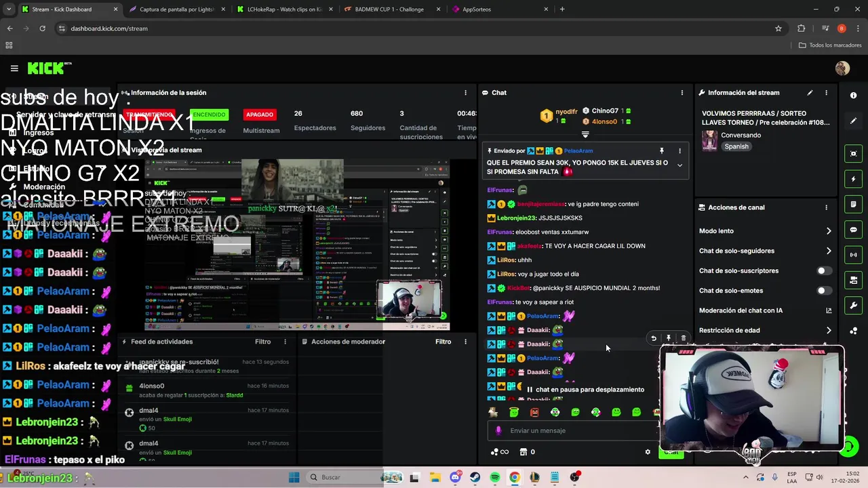Click the APAGADO Multistream badge
Screen dimensions: 868x488
[259, 115]
